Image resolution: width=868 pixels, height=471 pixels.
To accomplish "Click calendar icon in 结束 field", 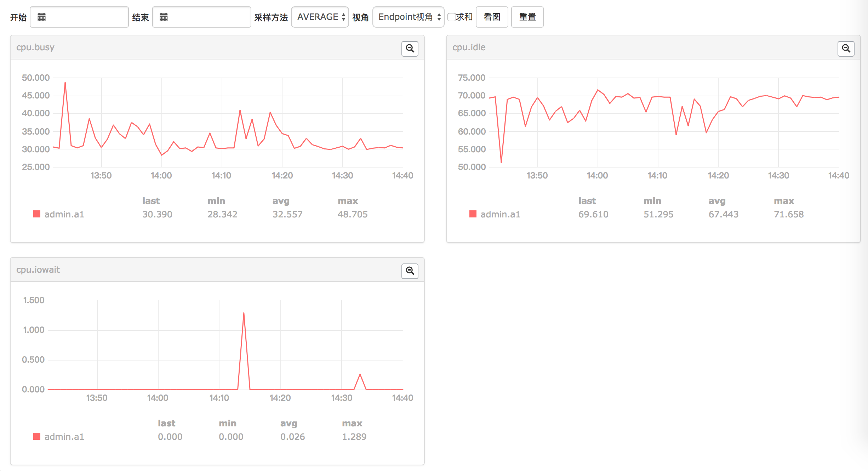I will point(163,17).
